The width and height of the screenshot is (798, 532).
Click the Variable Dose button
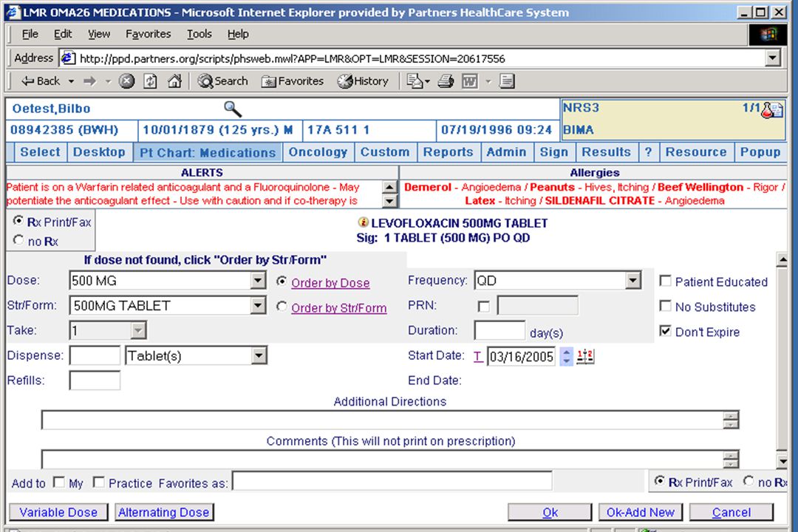coord(58,512)
